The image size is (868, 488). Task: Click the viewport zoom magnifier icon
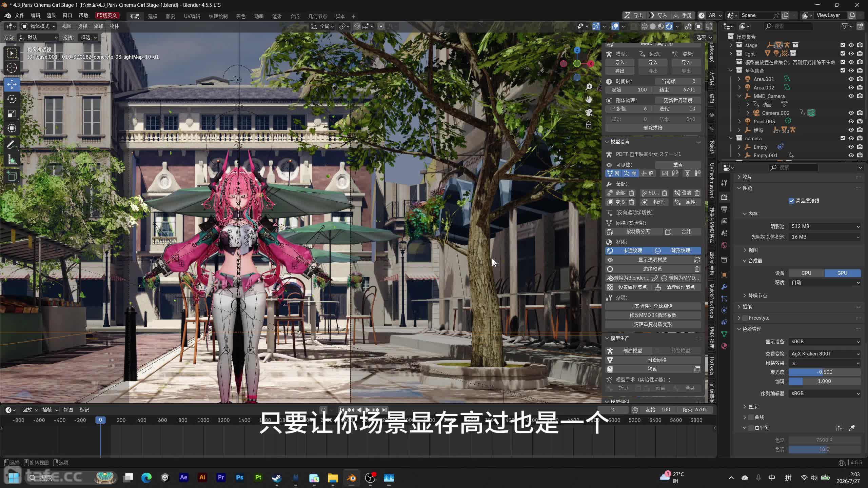(589, 87)
